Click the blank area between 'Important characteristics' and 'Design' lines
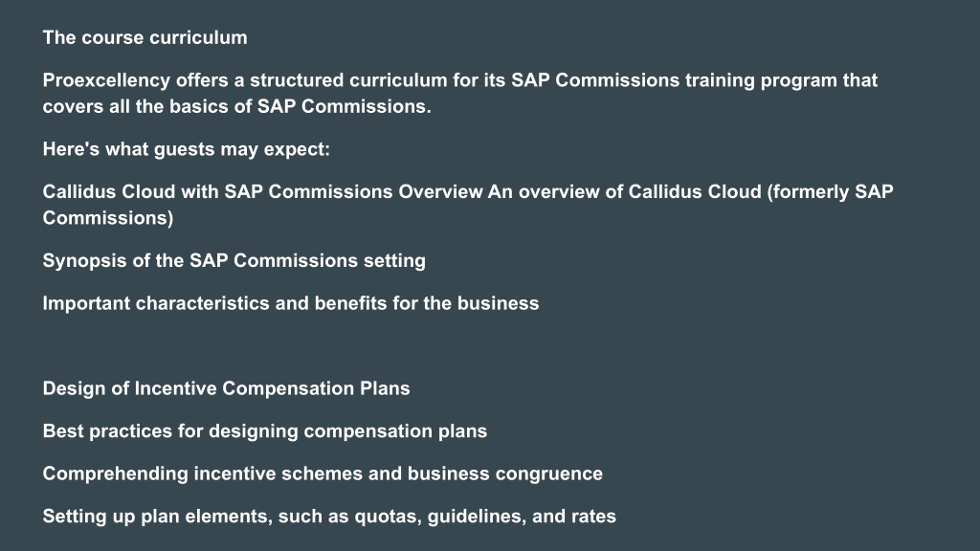This screenshot has width=980, height=551. point(490,346)
